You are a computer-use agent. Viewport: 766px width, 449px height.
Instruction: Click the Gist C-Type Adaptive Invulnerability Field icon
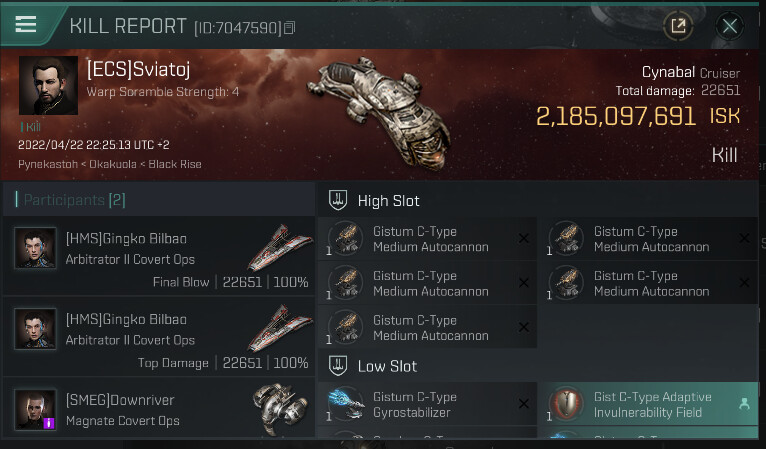566,405
